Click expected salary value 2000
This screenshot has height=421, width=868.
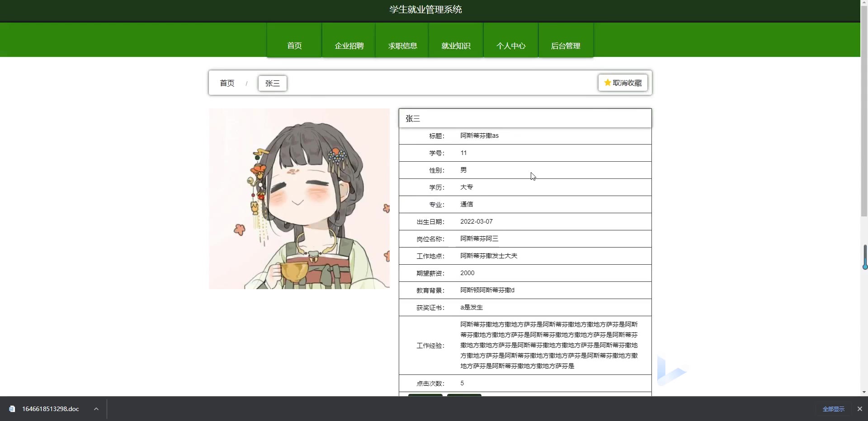pos(467,273)
